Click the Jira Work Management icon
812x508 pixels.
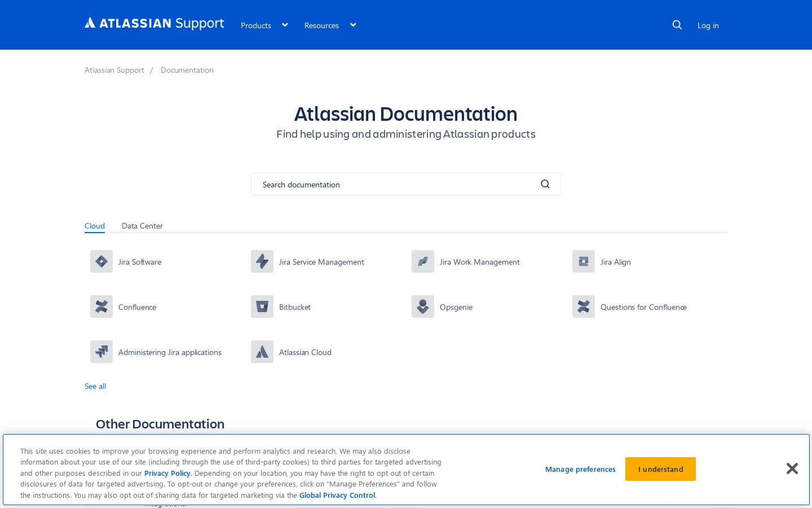click(x=423, y=261)
